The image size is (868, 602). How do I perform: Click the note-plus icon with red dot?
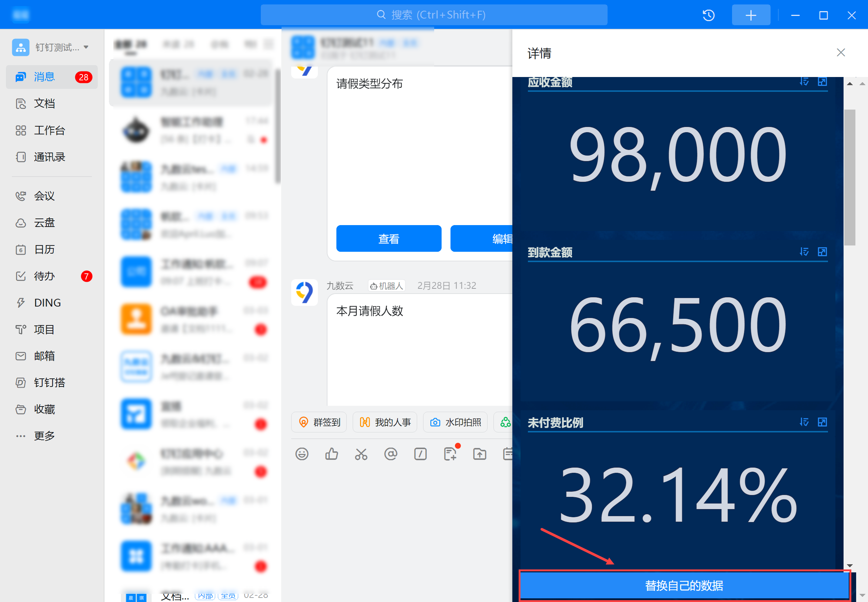pyautogui.click(x=450, y=453)
